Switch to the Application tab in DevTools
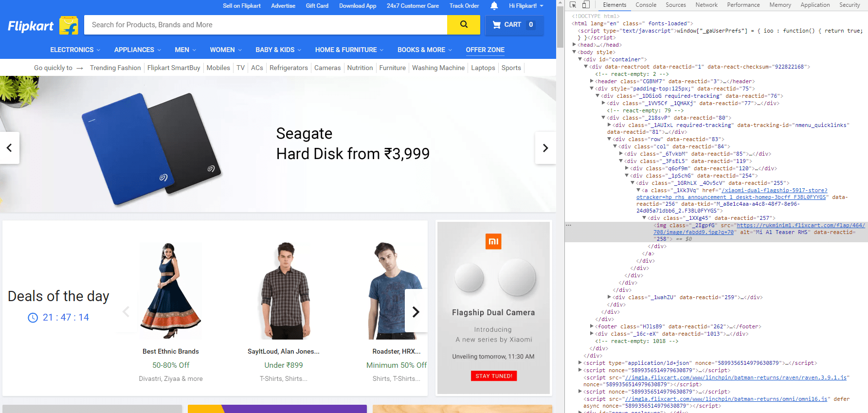 click(x=815, y=5)
